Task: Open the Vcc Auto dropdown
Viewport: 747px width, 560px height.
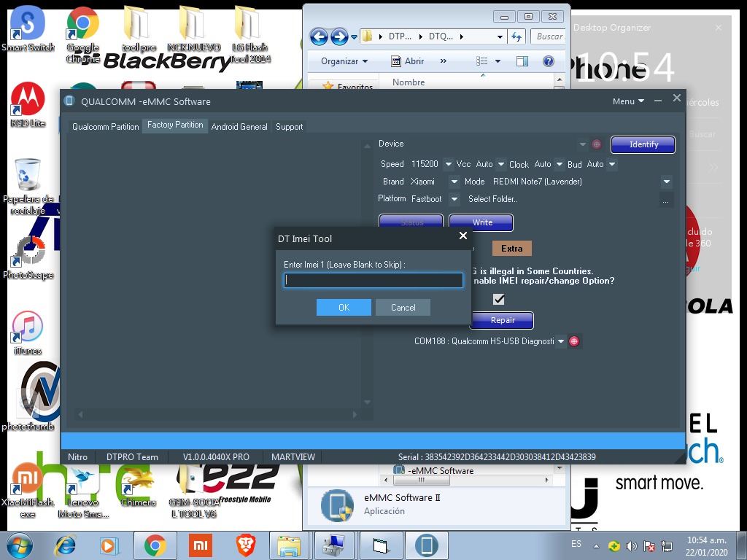Action: (x=500, y=164)
